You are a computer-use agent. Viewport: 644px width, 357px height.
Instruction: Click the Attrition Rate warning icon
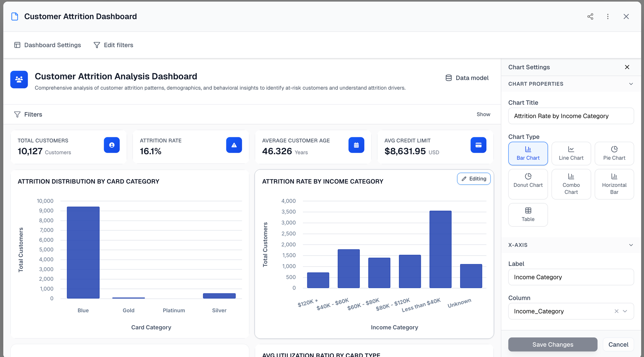pyautogui.click(x=234, y=145)
